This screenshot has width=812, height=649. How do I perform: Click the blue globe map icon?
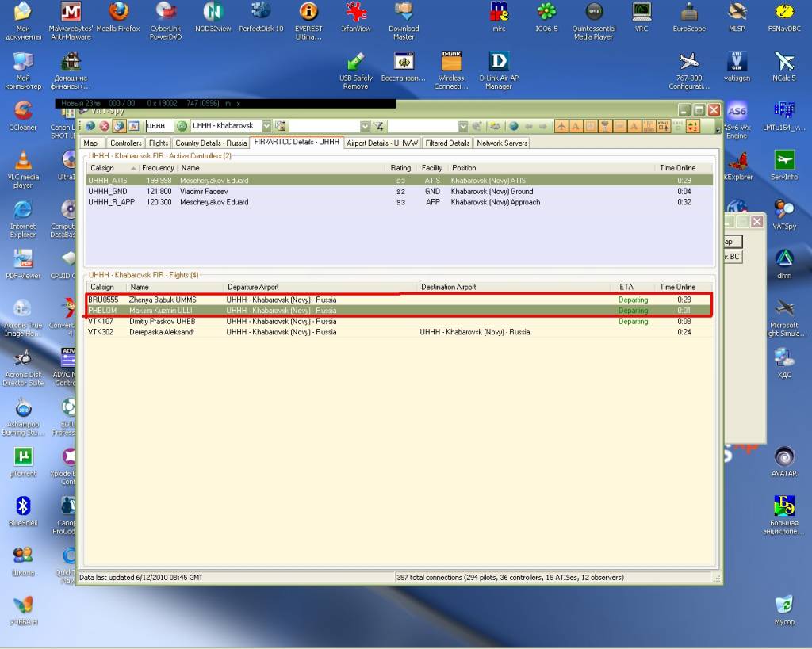point(514,126)
